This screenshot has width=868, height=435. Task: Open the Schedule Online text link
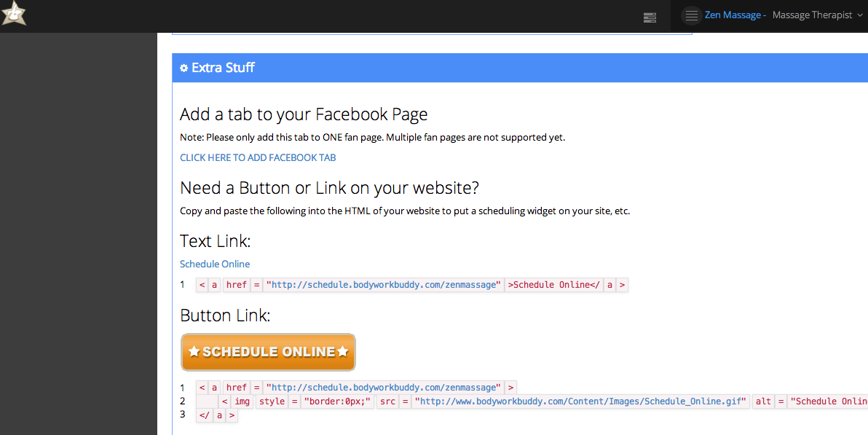tap(215, 264)
